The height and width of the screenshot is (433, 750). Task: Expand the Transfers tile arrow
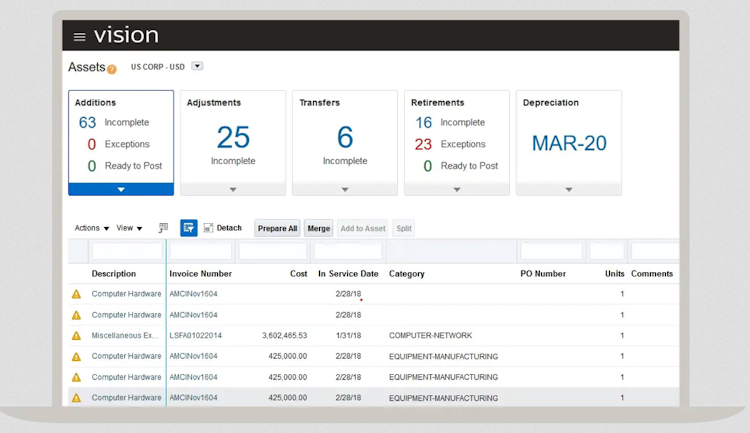pyautogui.click(x=345, y=189)
